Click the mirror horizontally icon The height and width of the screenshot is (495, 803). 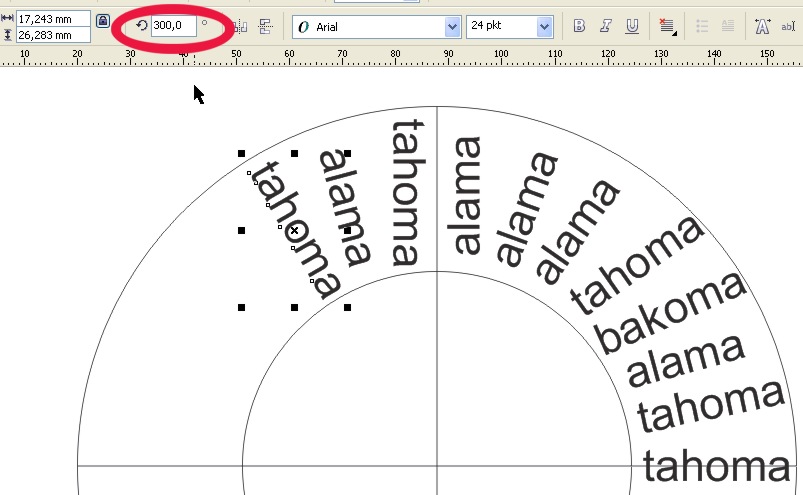(x=240, y=27)
